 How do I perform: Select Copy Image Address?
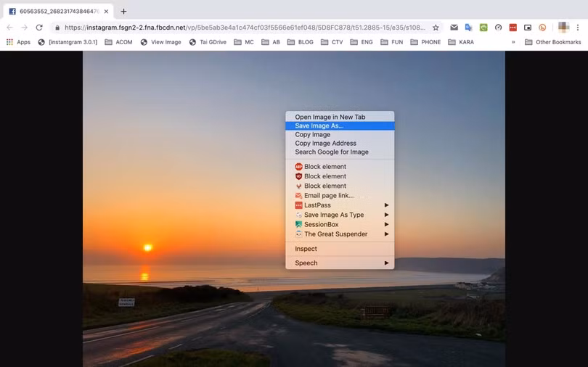pos(325,143)
